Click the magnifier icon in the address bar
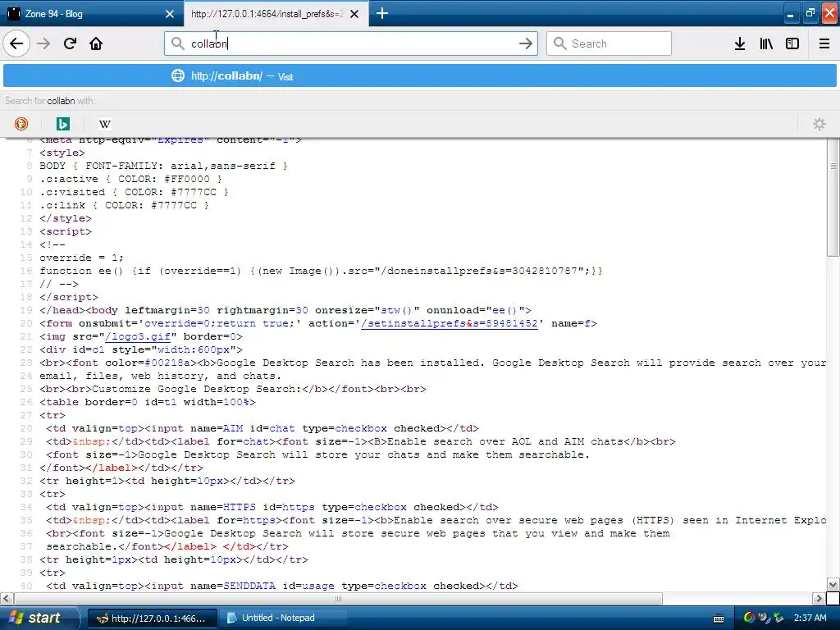The width and height of the screenshot is (840, 630). (177, 43)
